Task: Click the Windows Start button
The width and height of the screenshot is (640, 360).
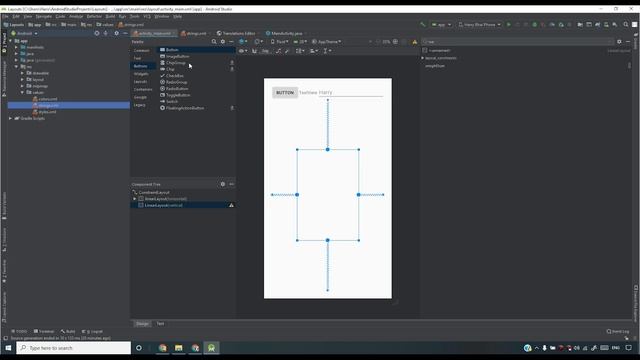Action: [x=8, y=348]
